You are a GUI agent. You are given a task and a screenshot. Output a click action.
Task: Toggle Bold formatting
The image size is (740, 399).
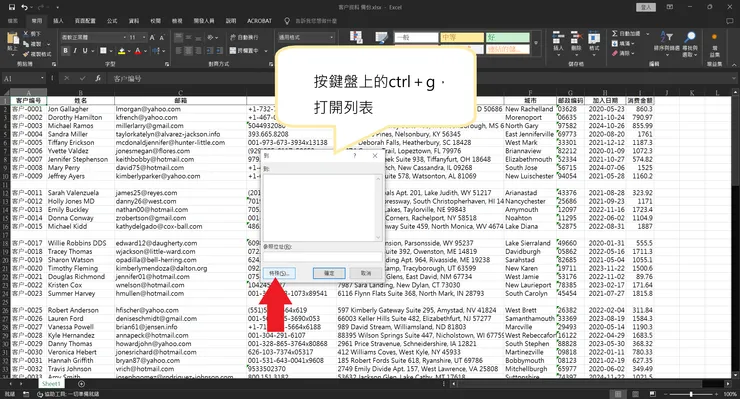point(65,51)
